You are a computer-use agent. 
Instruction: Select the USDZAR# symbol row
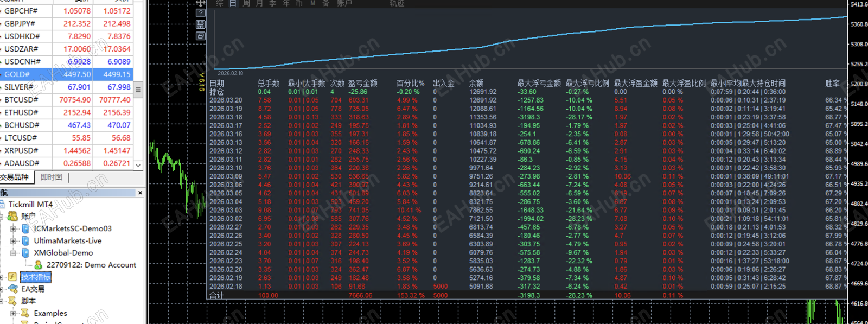(x=66, y=49)
